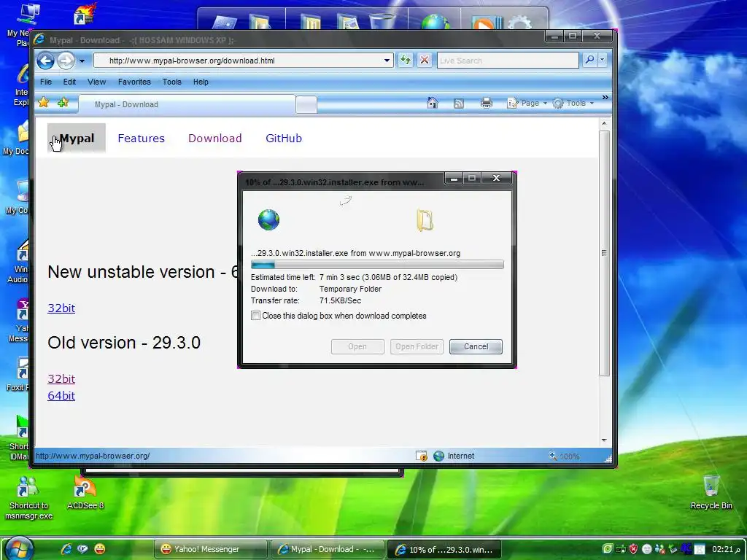Open the Tools menu in menu bar
This screenshot has width=747, height=560.
tap(171, 82)
